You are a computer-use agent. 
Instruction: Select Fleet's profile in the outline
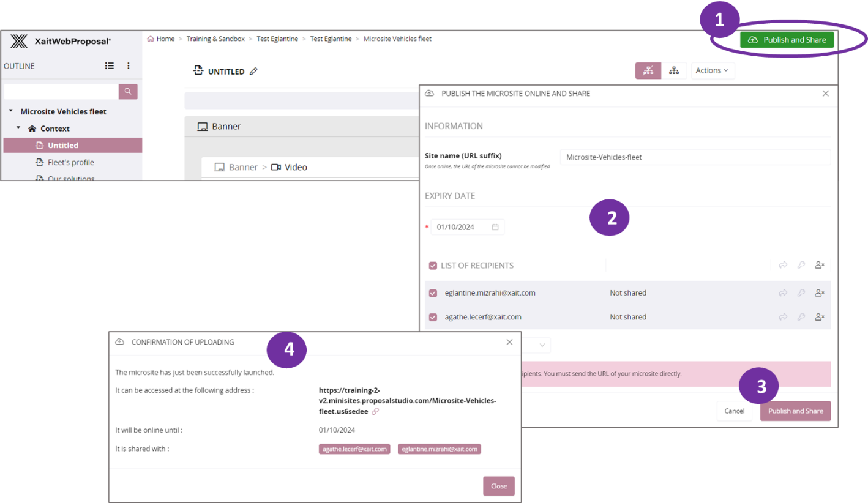click(x=70, y=162)
